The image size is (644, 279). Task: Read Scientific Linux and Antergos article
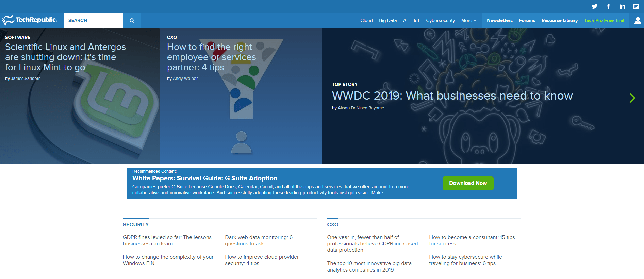[65, 57]
